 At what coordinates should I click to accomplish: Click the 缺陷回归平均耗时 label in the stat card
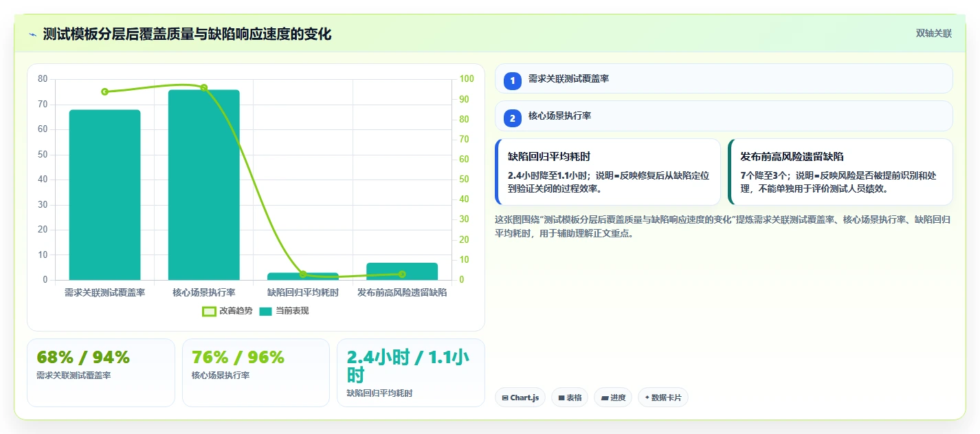point(379,393)
